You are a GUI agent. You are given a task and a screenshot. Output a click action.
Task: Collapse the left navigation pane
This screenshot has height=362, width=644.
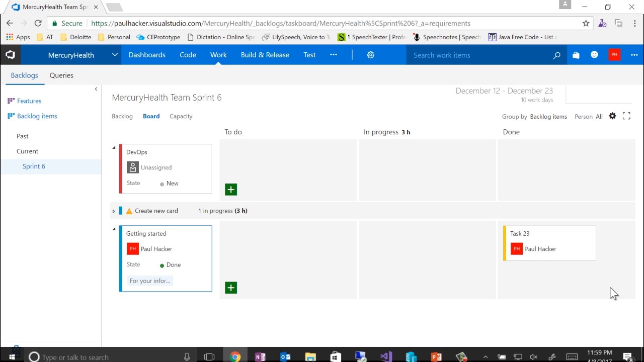[96, 89]
